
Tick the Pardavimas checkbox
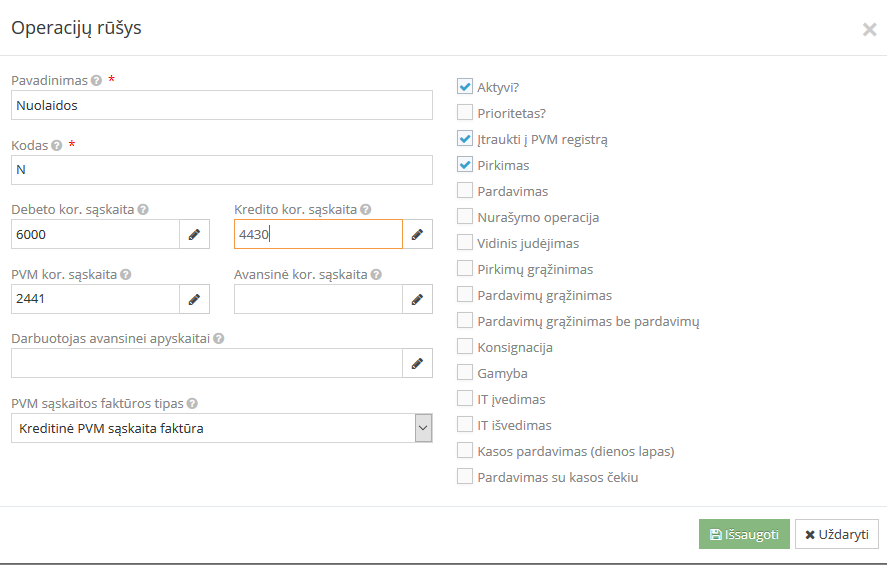[465, 191]
